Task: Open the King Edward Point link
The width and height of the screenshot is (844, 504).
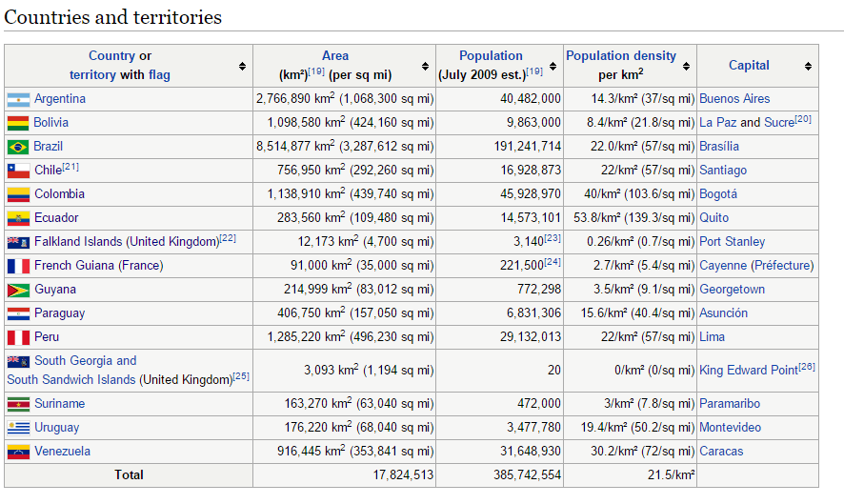Action: tap(748, 371)
